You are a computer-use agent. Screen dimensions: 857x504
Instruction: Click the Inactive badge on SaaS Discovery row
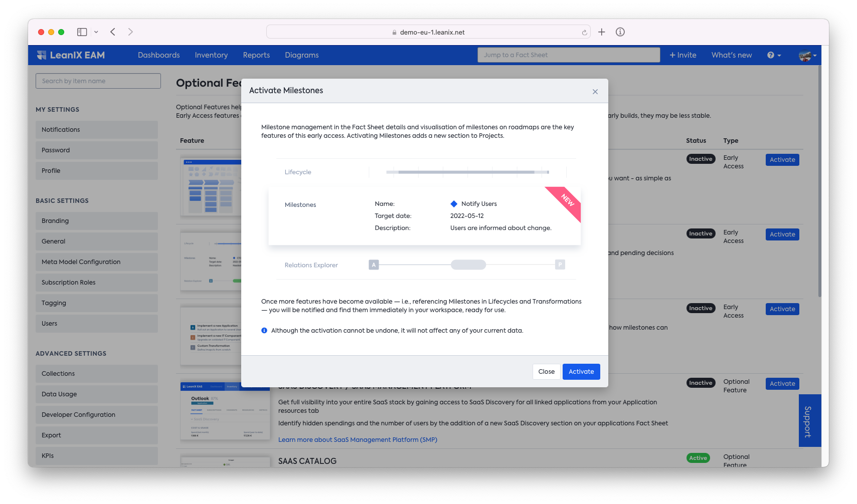click(701, 383)
